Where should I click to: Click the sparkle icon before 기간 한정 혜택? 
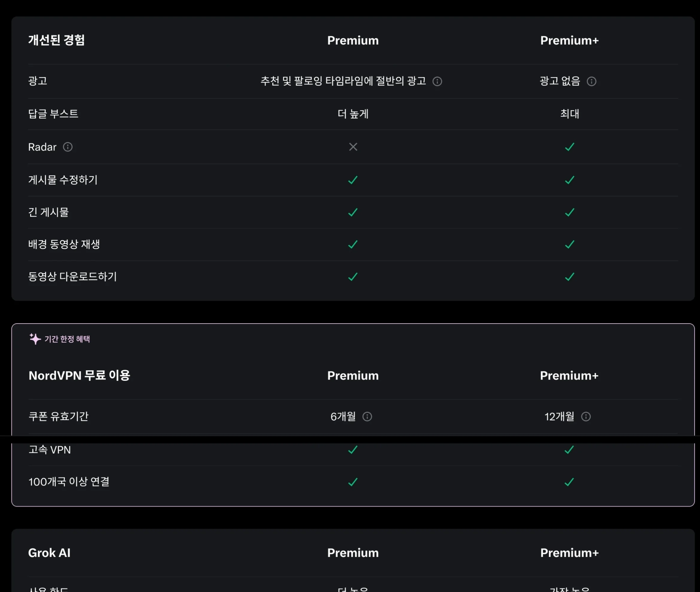point(35,339)
